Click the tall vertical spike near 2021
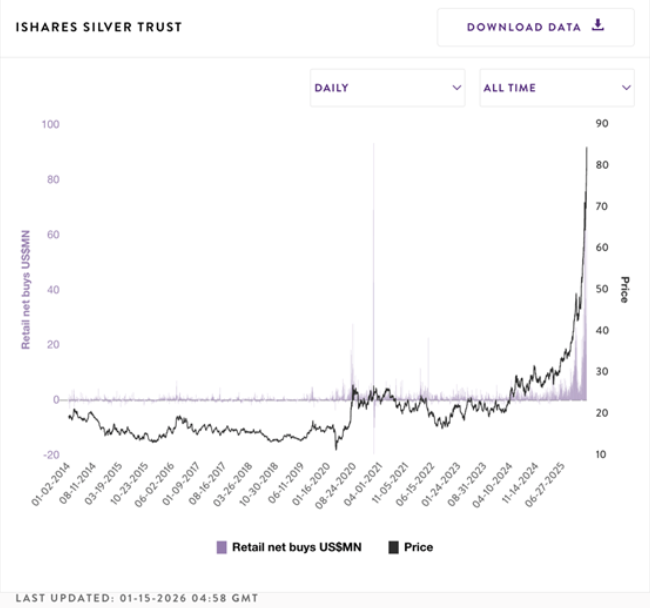Viewport: 650px width, 608px height. pos(374,250)
